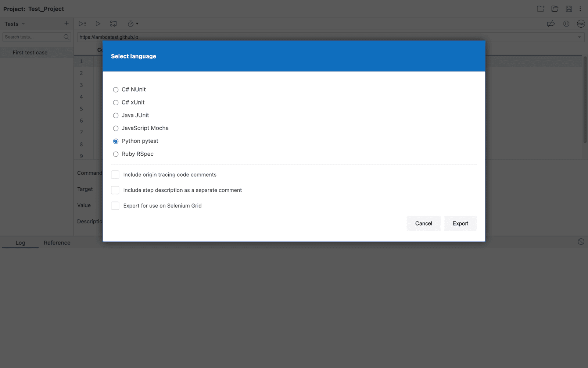Select the C# xUnit radio option
588x368 pixels.
116,103
